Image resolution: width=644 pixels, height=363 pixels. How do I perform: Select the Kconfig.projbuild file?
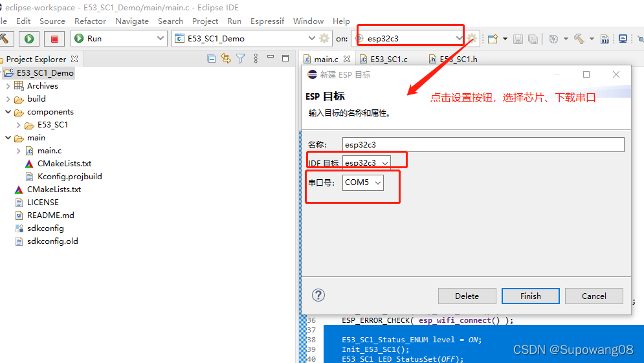pyautogui.click(x=69, y=176)
